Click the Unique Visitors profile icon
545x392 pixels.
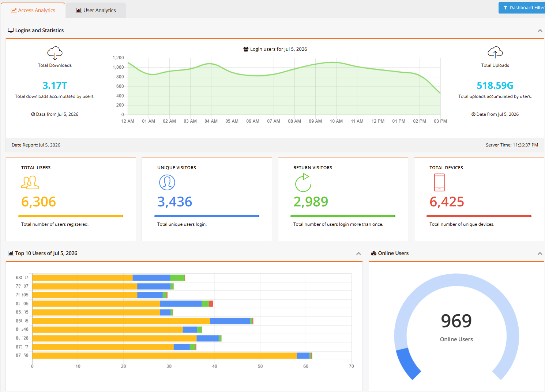[167, 182]
